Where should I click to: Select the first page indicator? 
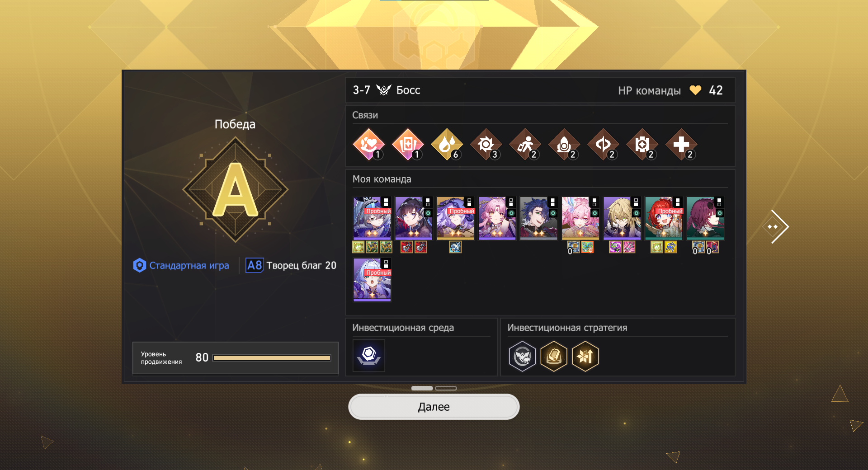[422, 388]
